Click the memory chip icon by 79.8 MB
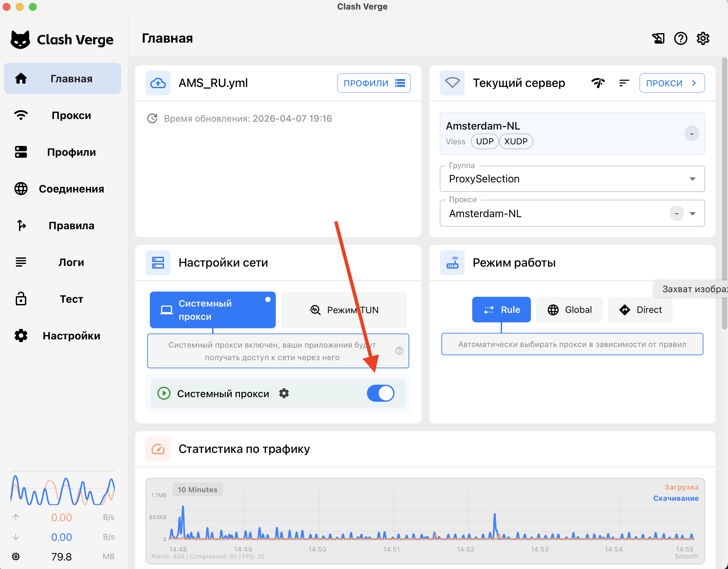The height and width of the screenshot is (569, 728). point(16,556)
